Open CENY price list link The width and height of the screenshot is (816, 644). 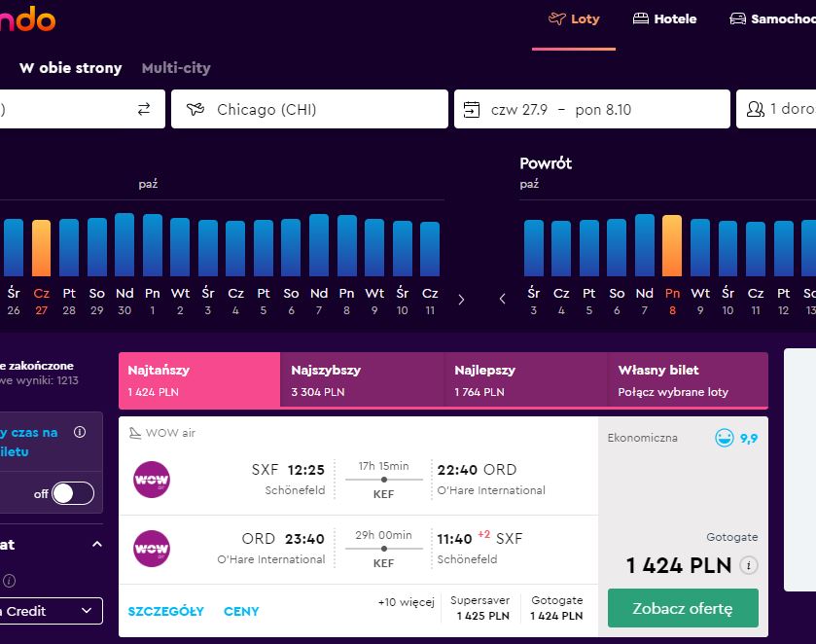click(241, 611)
